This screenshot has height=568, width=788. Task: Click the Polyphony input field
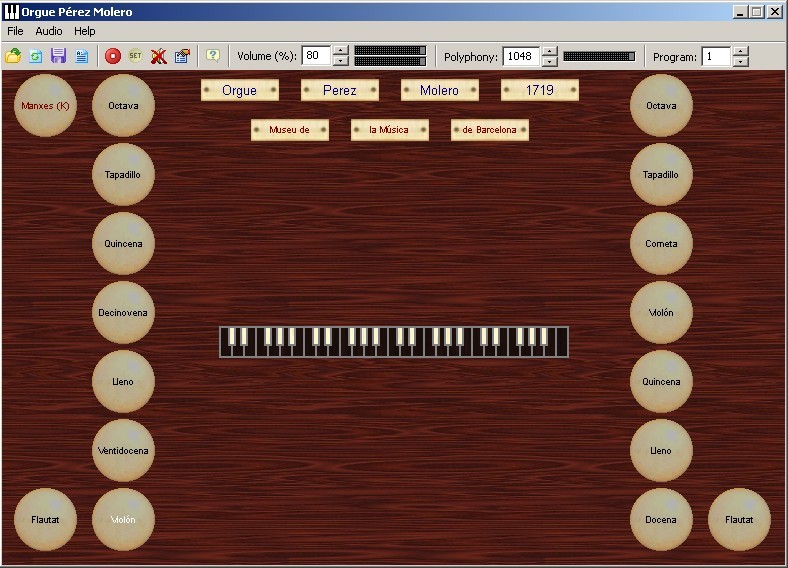coord(521,56)
